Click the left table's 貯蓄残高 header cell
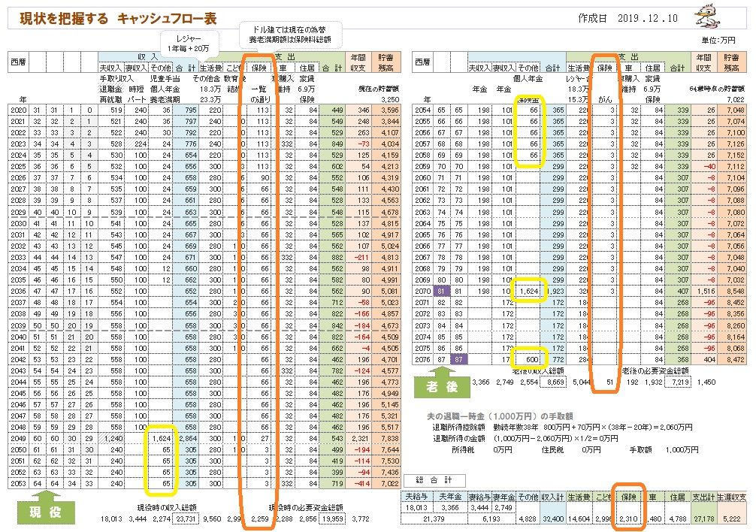This screenshot has width=756, height=532. [386, 62]
